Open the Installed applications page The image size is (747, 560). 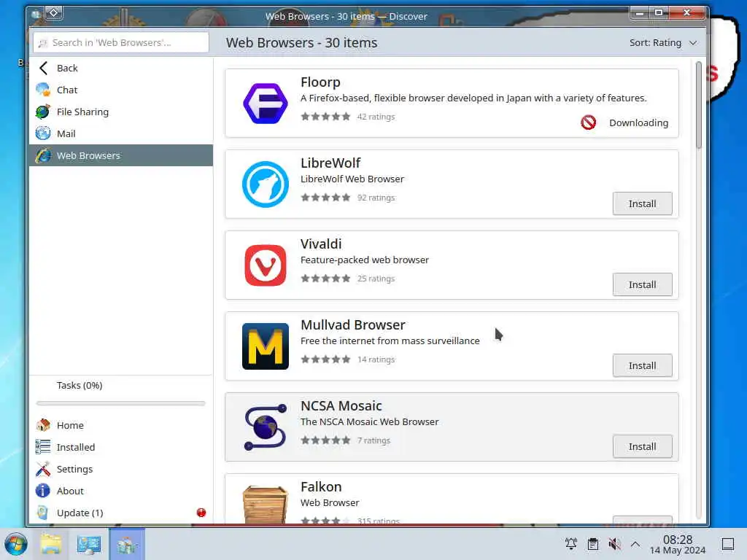pyautogui.click(x=121, y=447)
